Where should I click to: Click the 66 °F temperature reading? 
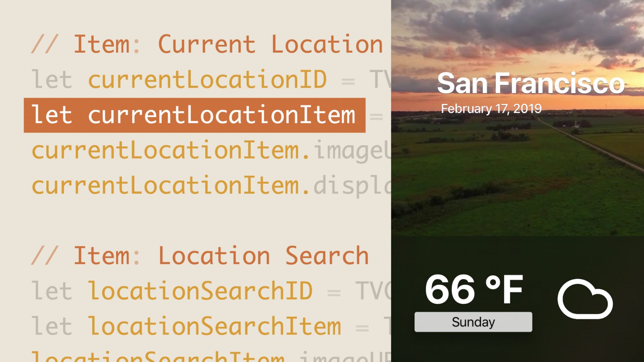[474, 289]
